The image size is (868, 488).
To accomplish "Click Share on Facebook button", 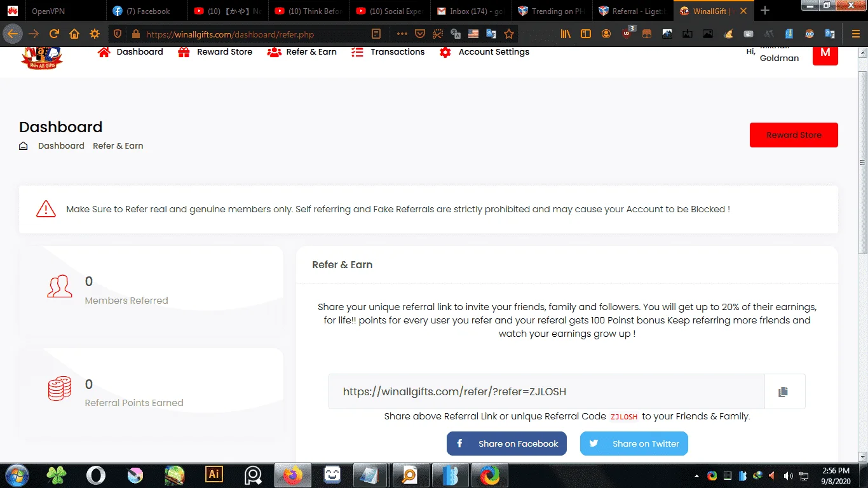I will pos(506,444).
